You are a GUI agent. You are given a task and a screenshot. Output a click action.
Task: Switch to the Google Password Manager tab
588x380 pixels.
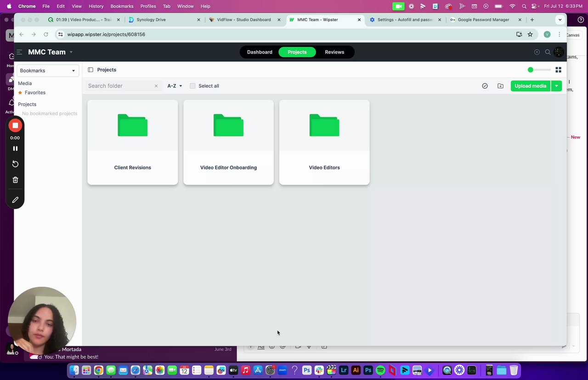(x=486, y=20)
